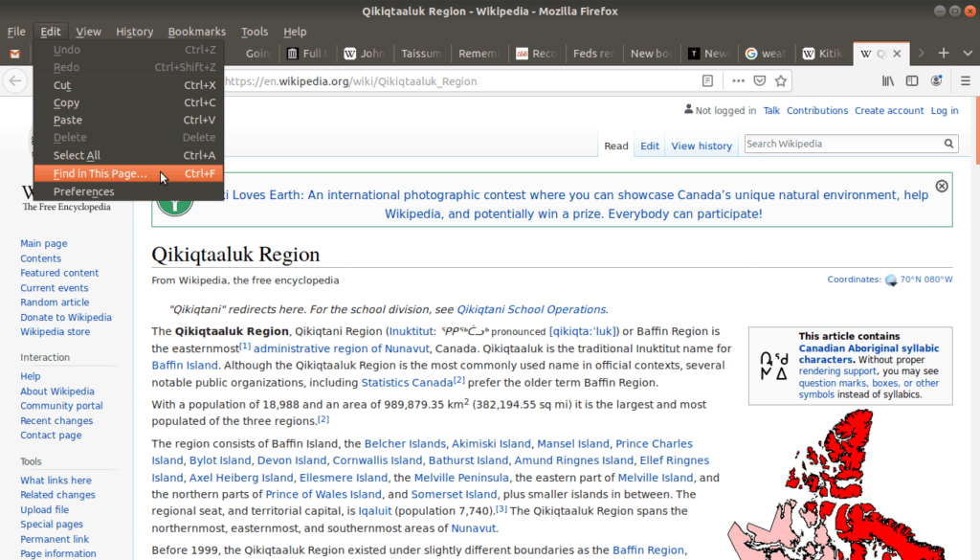This screenshot has height=560, width=980.
Task: Open the Tools menu
Action: [255, 32]
